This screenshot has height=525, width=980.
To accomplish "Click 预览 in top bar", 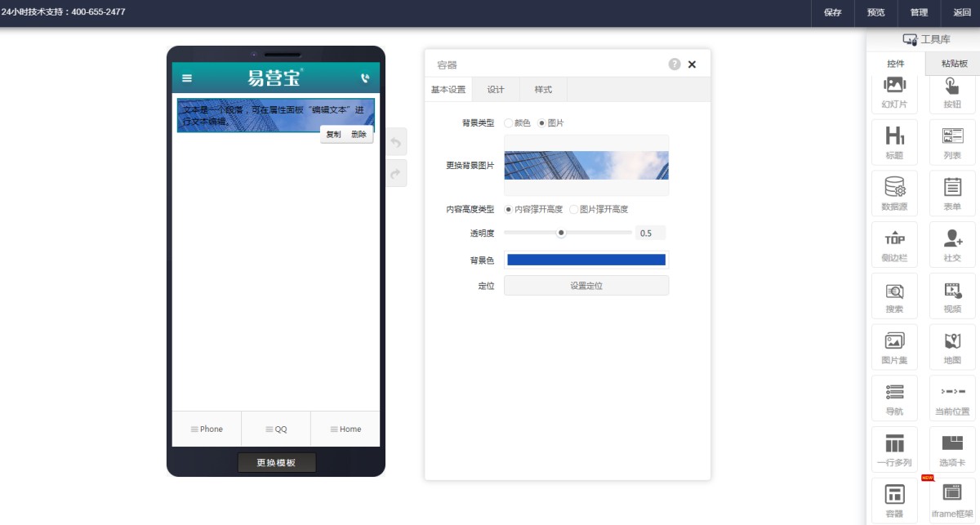I will pyautogui.click(x=875, y=12).
